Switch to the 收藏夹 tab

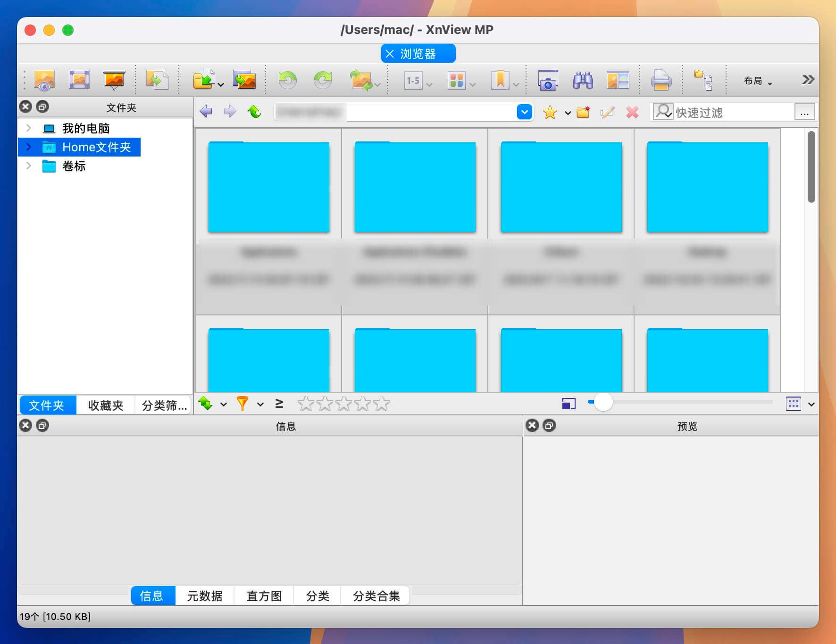pyautogui.click(x=105, y=405)
